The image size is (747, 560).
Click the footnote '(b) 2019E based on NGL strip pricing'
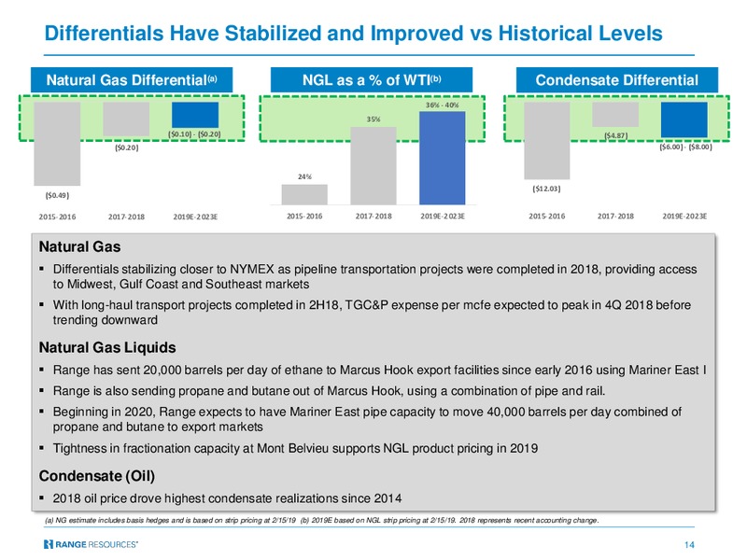[449, 521]
